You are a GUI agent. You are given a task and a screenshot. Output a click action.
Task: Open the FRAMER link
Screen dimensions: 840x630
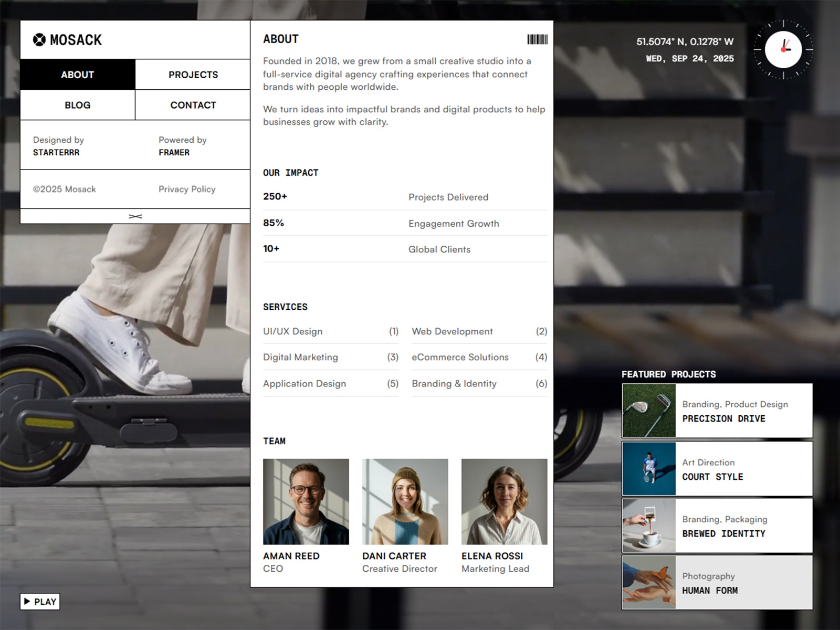(174, 152)
